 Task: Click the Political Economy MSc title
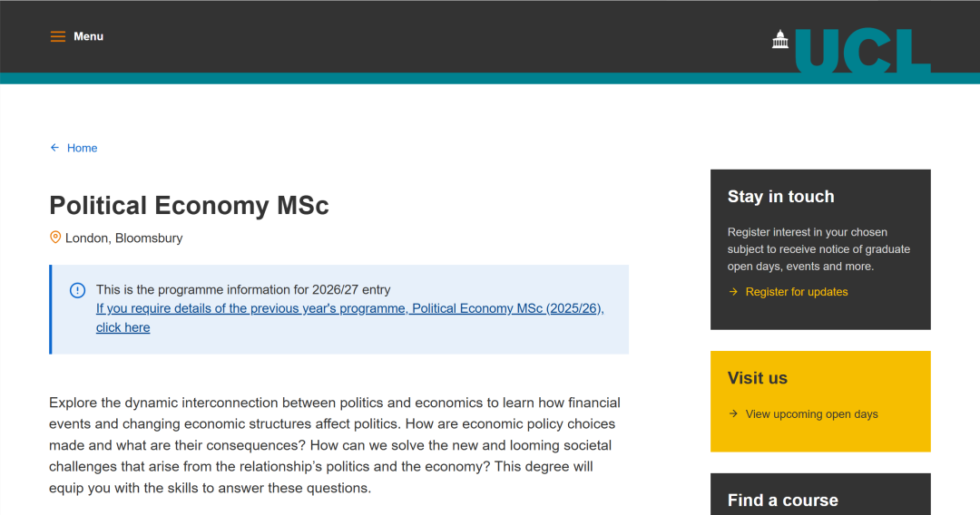tap(189, 206)
